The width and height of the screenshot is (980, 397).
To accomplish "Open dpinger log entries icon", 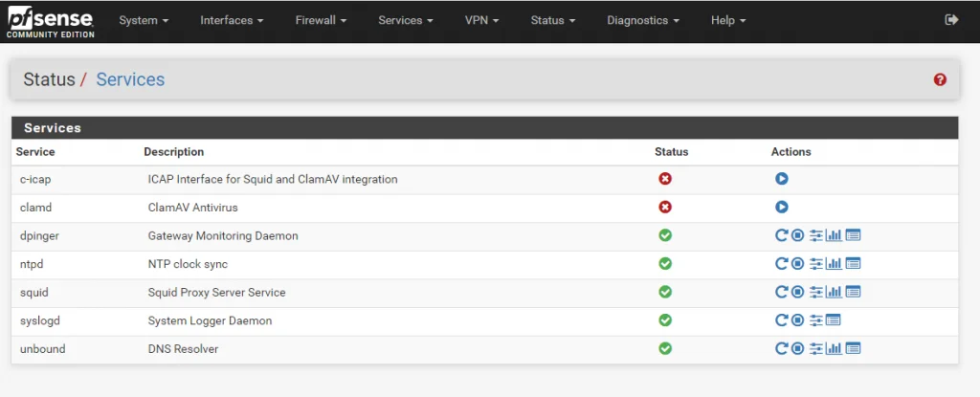I will pos(853,235).
